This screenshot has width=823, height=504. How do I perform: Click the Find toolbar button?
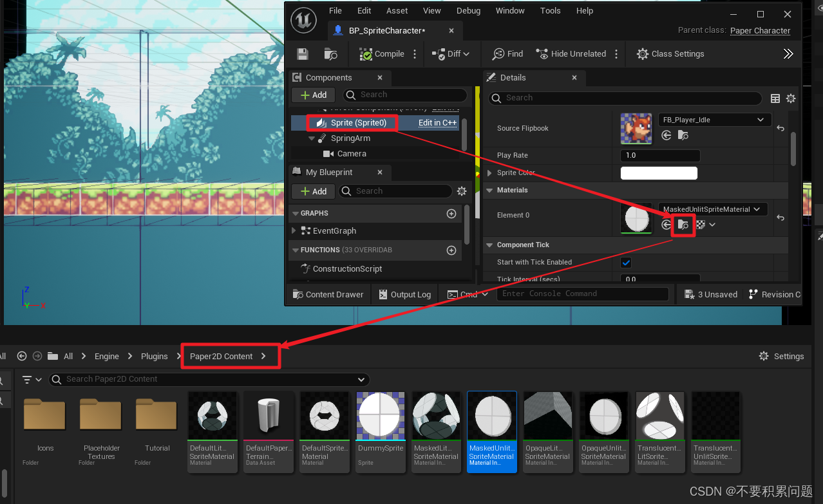508,54
